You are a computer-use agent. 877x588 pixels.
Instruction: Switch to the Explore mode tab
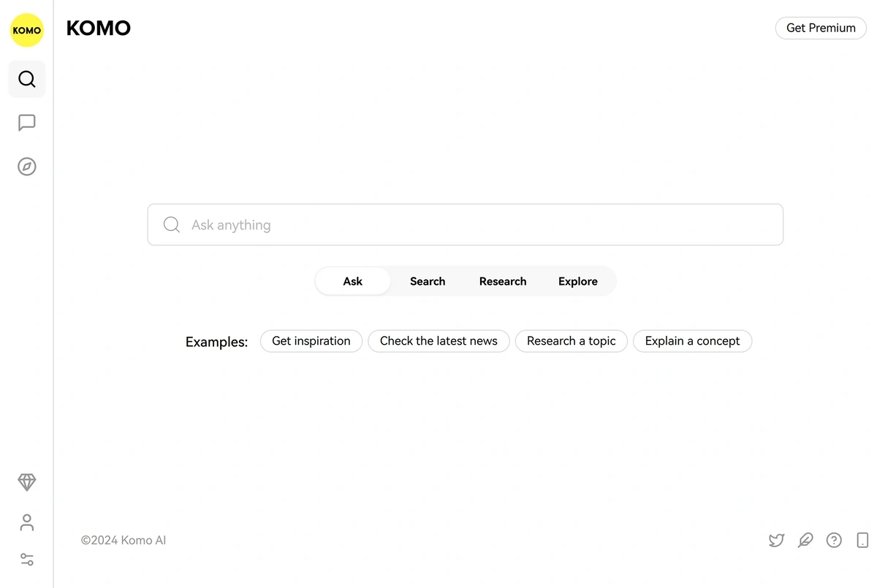coord(578,281)
